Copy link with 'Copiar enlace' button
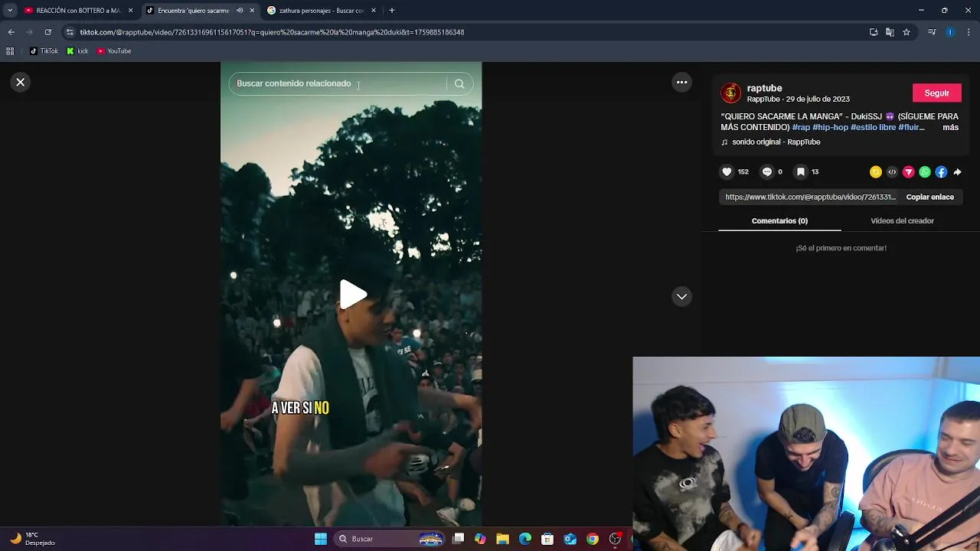This screenshot has height=551, width=980. coord(929,197)
